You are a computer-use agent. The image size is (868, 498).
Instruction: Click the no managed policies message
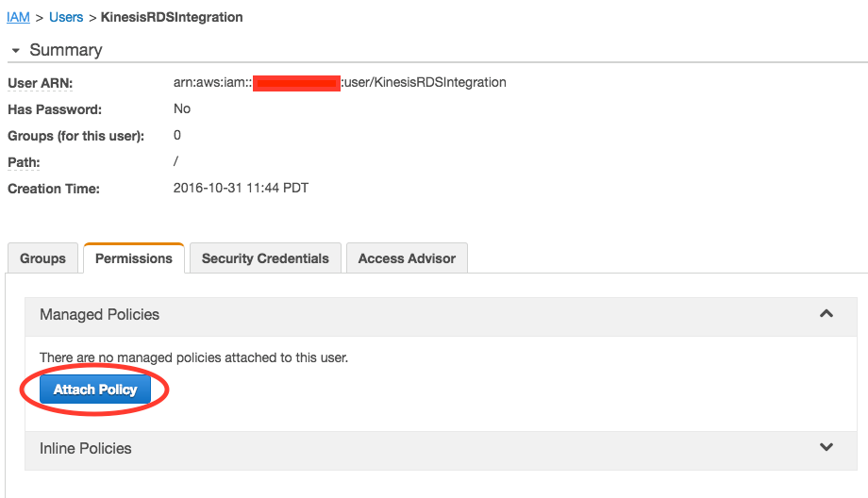coord(193,357)
